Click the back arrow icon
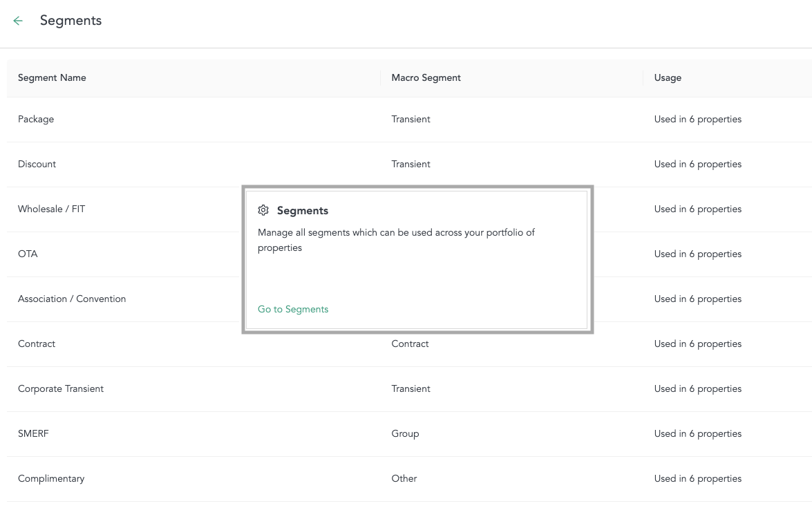The image size is (812, 508). (18, 21)
